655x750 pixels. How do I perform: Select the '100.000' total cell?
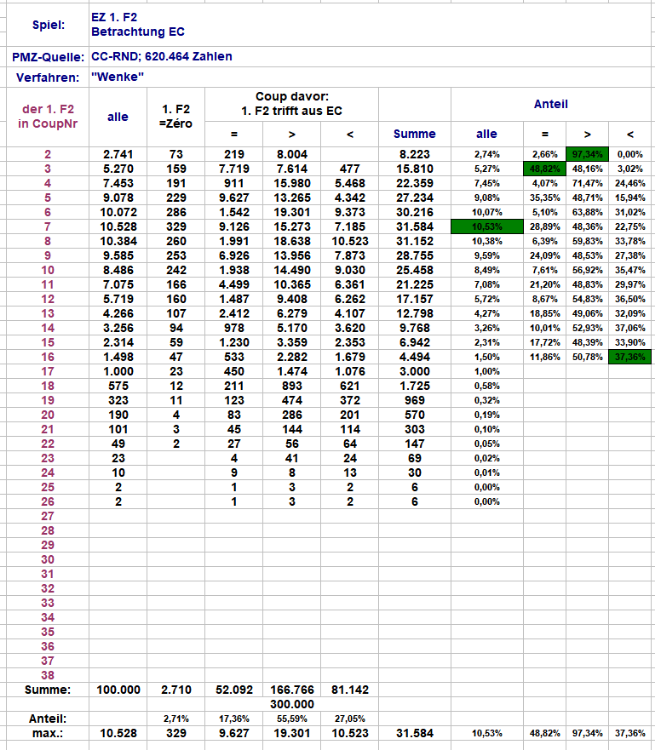(118, 690)
